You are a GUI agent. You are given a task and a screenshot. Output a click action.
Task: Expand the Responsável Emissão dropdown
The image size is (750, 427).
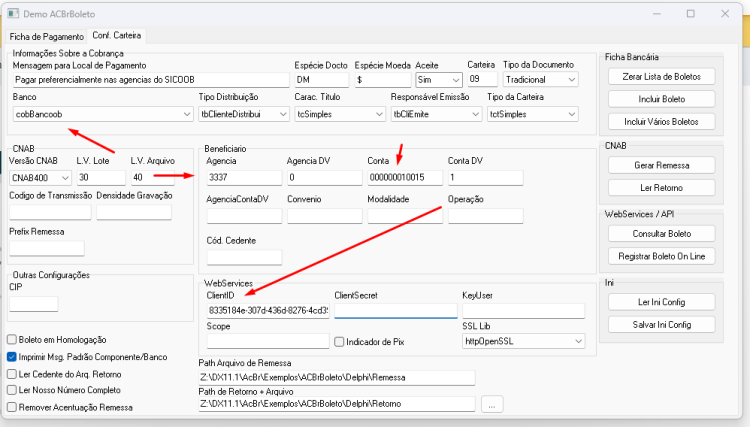[436, 114]
